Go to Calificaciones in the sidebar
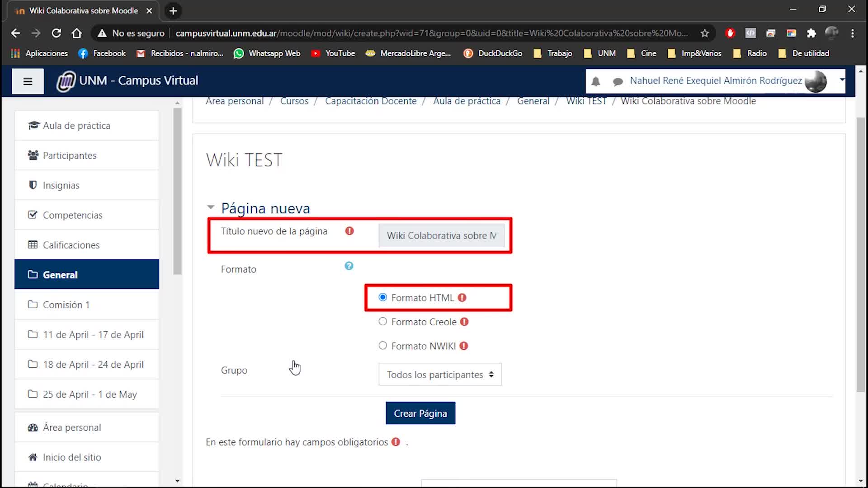This screenshot has width=868, height=488. click(71, 245)
